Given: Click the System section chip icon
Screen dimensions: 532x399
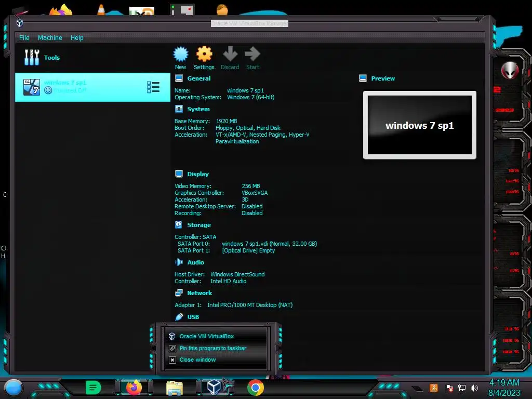Looking at the screenshot, I should click(179, 109).
